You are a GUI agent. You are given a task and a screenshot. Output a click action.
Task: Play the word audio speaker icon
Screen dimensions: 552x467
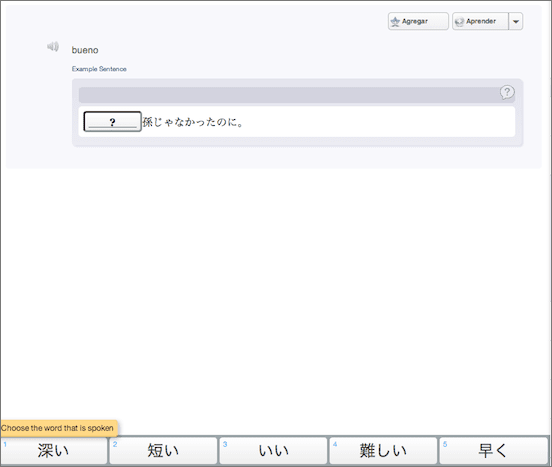tap(53, 46)
